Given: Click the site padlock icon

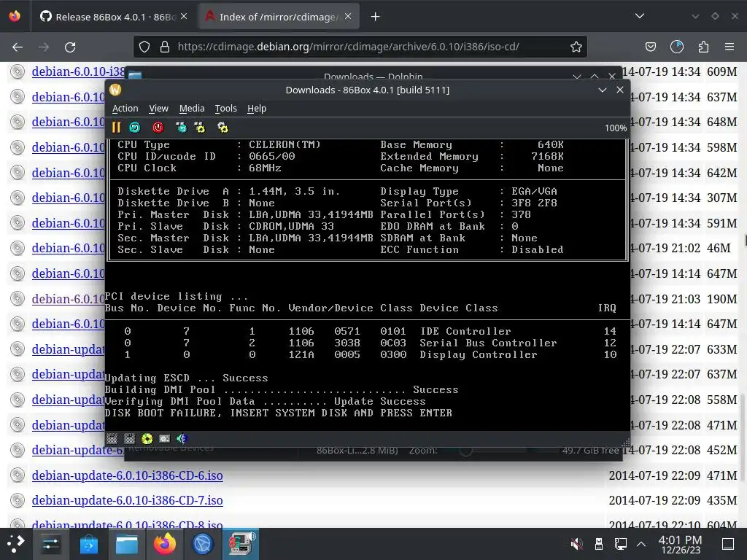Looking at the screenshot, I should pos(165,47).
